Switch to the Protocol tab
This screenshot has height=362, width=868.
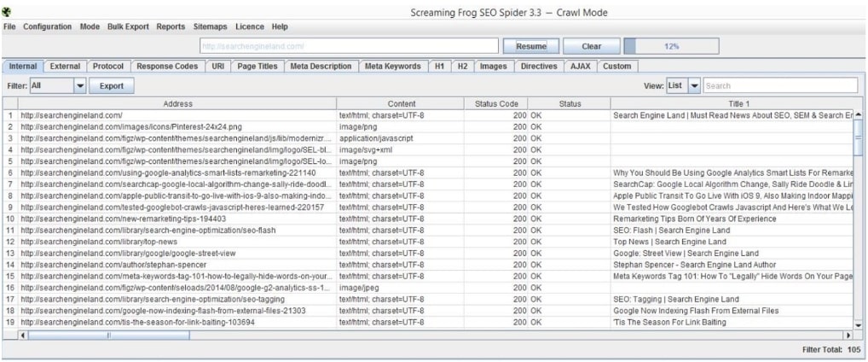click(108, 66)
